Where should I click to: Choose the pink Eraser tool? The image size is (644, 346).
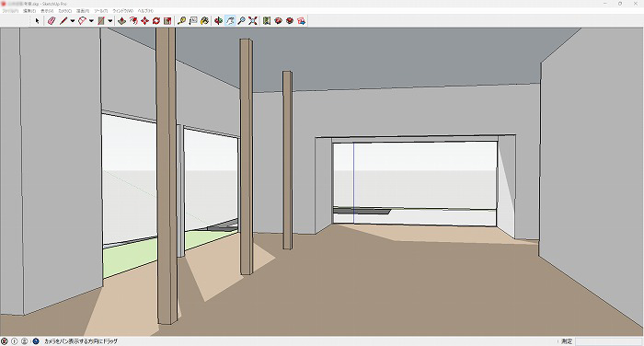coord(52,20)
